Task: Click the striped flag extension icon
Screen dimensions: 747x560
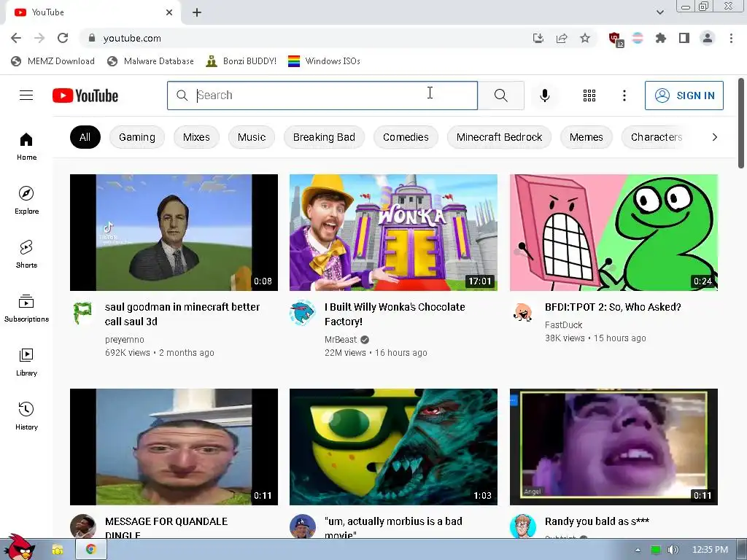Action: click(638, 38)
